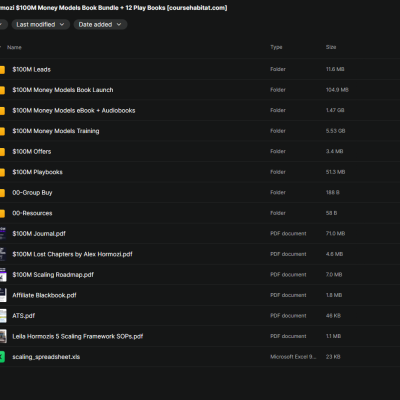Click the 3.4 MB size value
400x400 pixels.
coord(334,151)
